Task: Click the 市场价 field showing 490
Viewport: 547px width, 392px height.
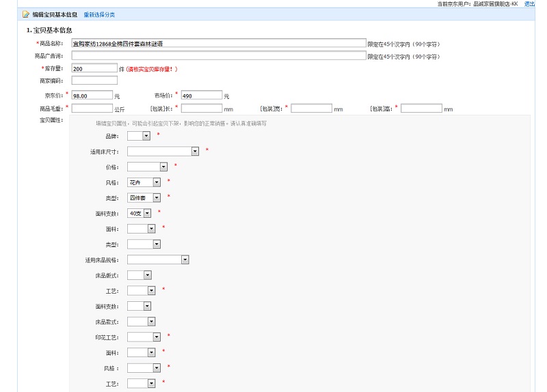Action: click(201, 96)
